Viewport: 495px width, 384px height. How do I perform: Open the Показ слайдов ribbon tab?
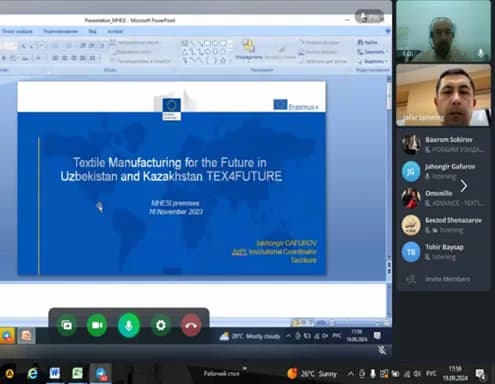[17, 31]
